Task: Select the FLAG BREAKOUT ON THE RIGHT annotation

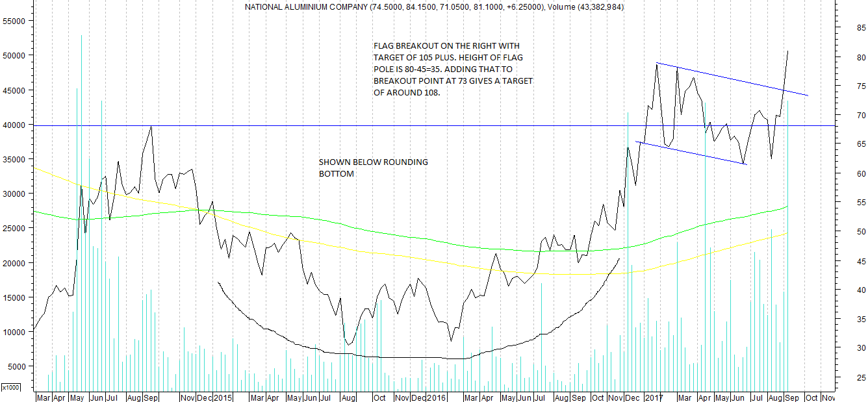Action: [x=453, y=69]
